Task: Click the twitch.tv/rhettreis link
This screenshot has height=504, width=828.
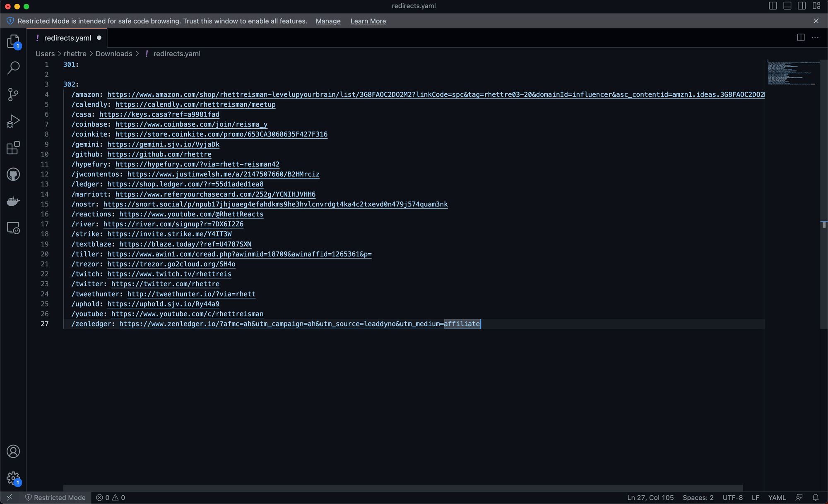Action: [x=169, y=274]
